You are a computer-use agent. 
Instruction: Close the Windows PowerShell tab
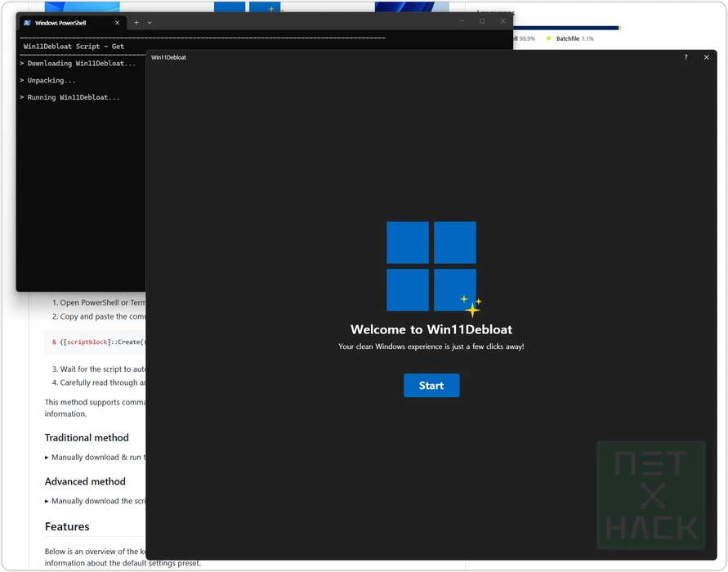click(118, 23)
